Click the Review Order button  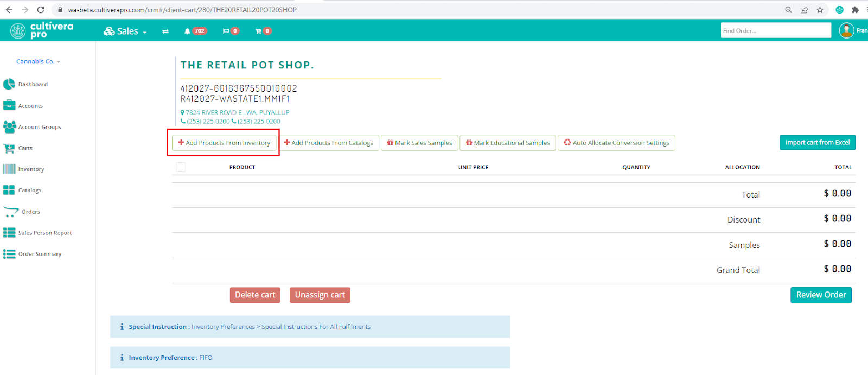(x=821, y=295)
